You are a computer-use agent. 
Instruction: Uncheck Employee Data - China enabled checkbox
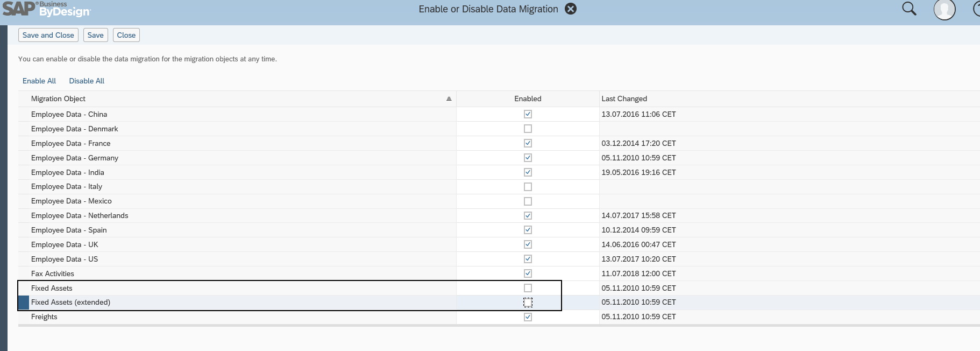(x=528, y=114)
